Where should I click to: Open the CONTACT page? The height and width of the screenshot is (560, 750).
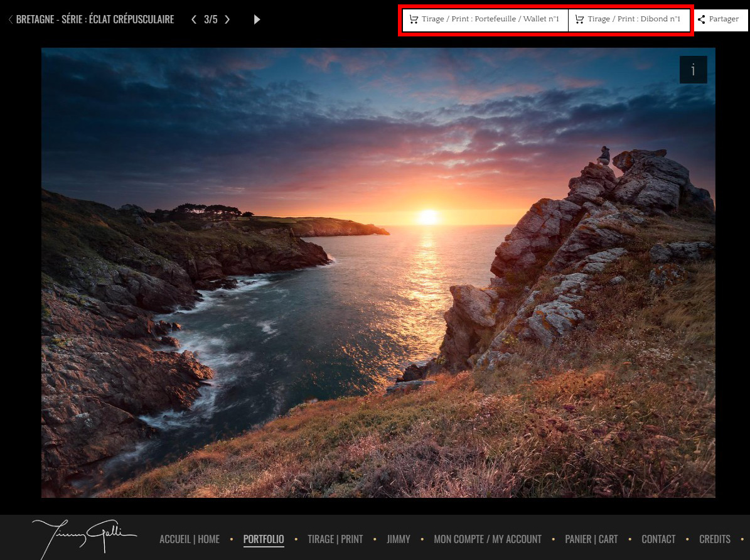pyautogui.click(x=658, y=539)
